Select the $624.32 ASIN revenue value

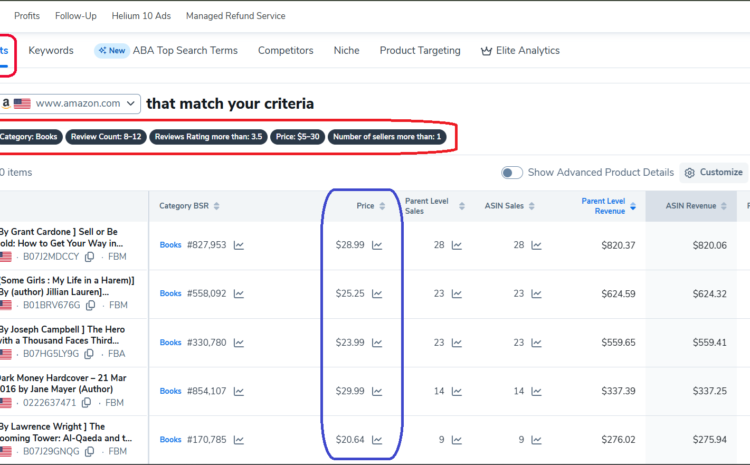[x=709, y=294]
